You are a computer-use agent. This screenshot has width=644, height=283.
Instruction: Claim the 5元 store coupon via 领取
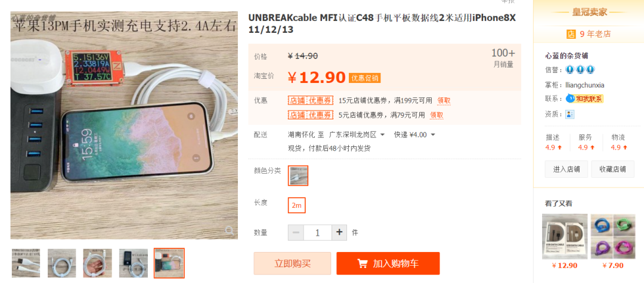[x=436, y=115]
